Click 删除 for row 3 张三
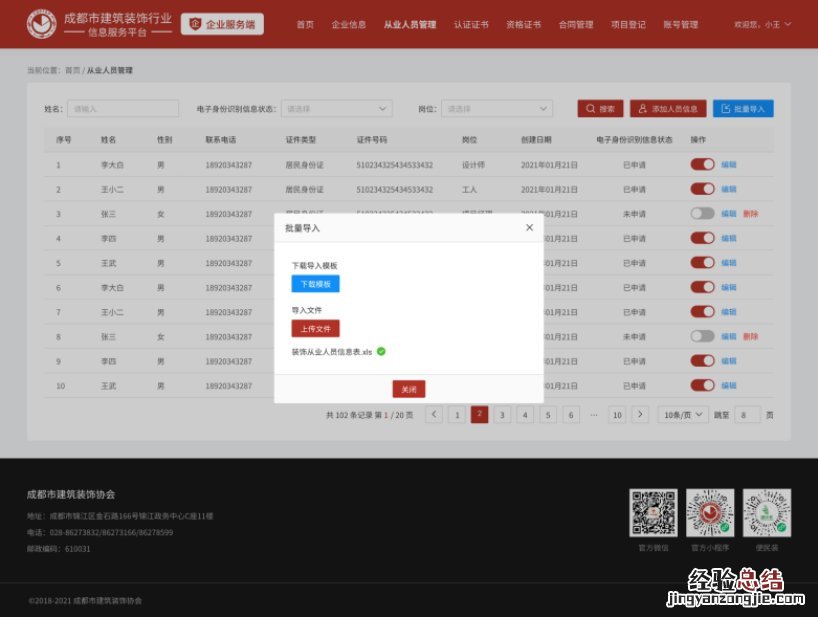The width and height of the screenshot is (818, 617). (750, 213)
